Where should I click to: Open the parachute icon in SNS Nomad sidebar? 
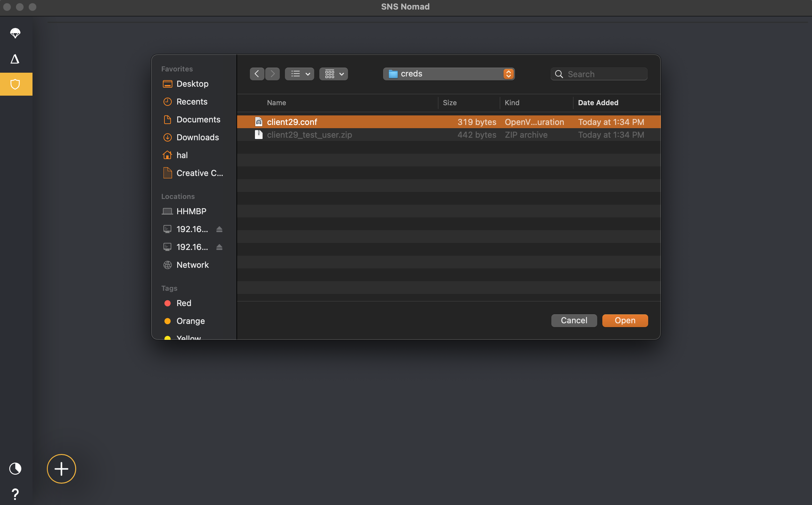click(15, 33)
